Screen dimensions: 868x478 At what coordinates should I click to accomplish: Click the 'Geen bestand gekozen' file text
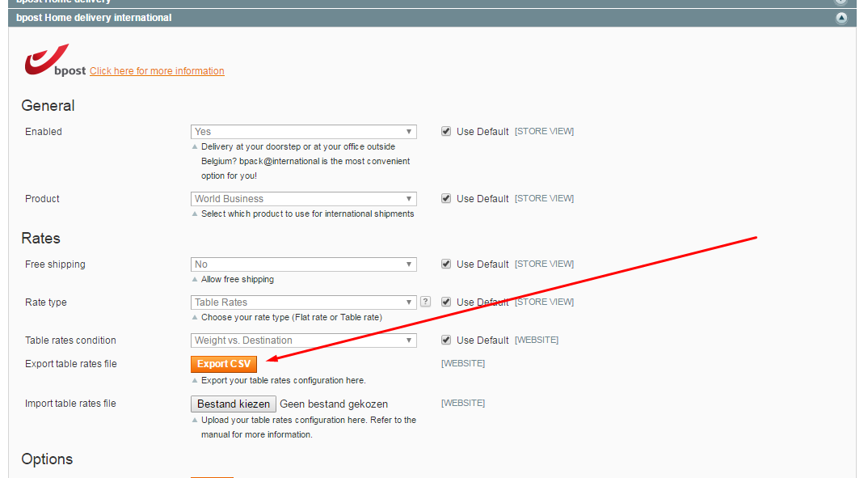pyautogui.click(x=334, y=404)
